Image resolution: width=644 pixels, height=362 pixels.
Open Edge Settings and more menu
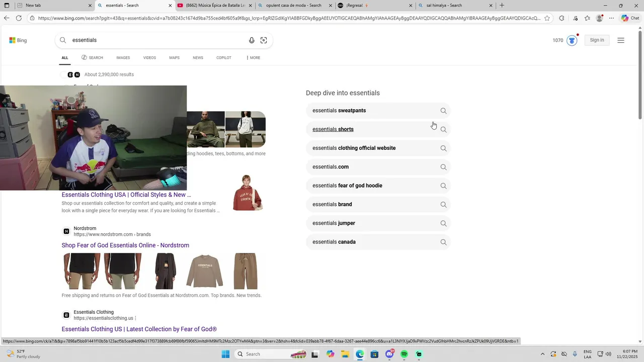click(611, 18)
